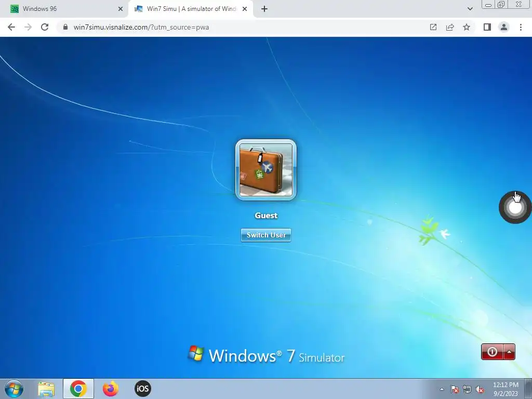View site info via lock icon

[65, 27]
